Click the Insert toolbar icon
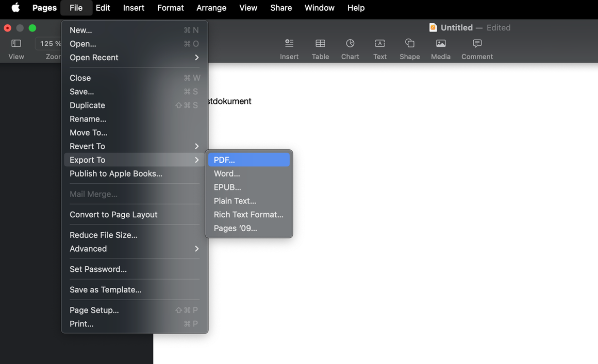Screen dimensions: 598x364 click(289, 43)
